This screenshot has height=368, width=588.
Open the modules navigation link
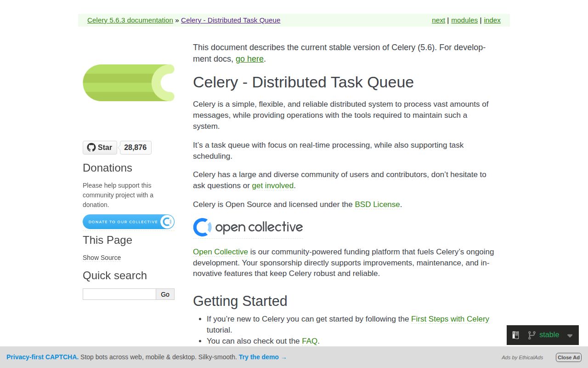[x=464, y=20]
